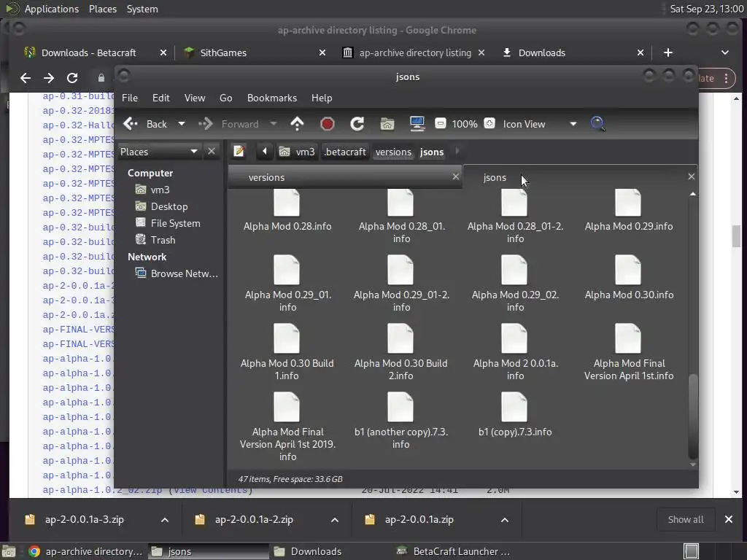This screenshot has height=560, width=747.
Task: Expand the Icon View mode dropdown
Action: (x=573, y=124)
